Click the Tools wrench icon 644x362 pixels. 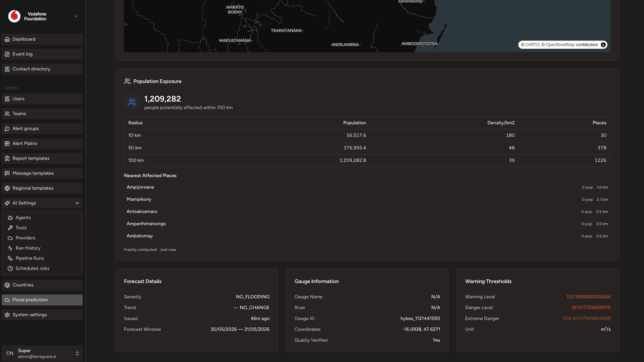[x=10, y=228]
